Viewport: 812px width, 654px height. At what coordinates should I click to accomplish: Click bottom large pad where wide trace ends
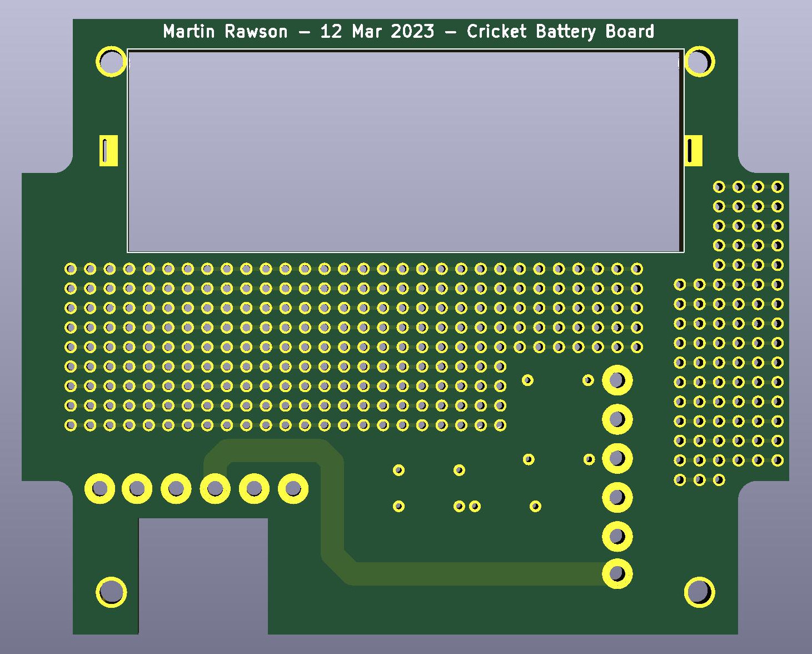(617, 573)
